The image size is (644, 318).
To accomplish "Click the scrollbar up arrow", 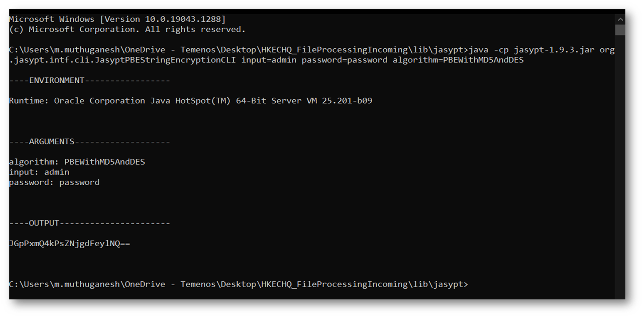I will click(x=620, y=19).
